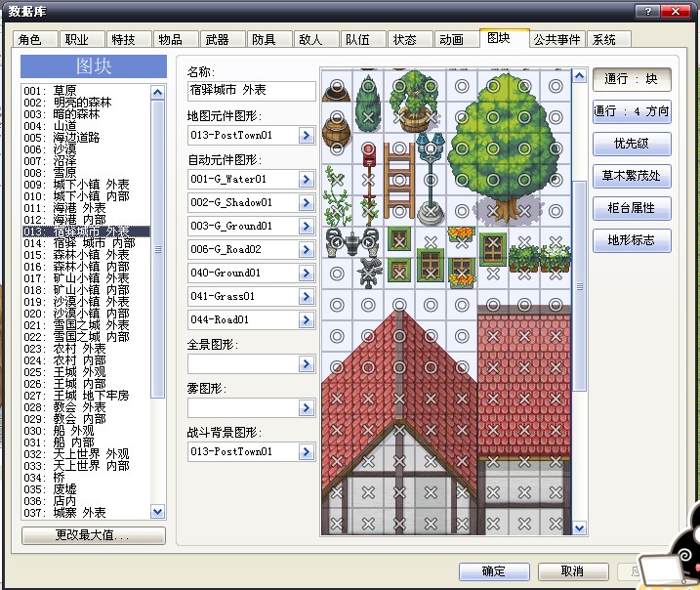Open chooser for 003-G_Ground01 autotile
Screen dimensions: 700x590
click(307, 226)
